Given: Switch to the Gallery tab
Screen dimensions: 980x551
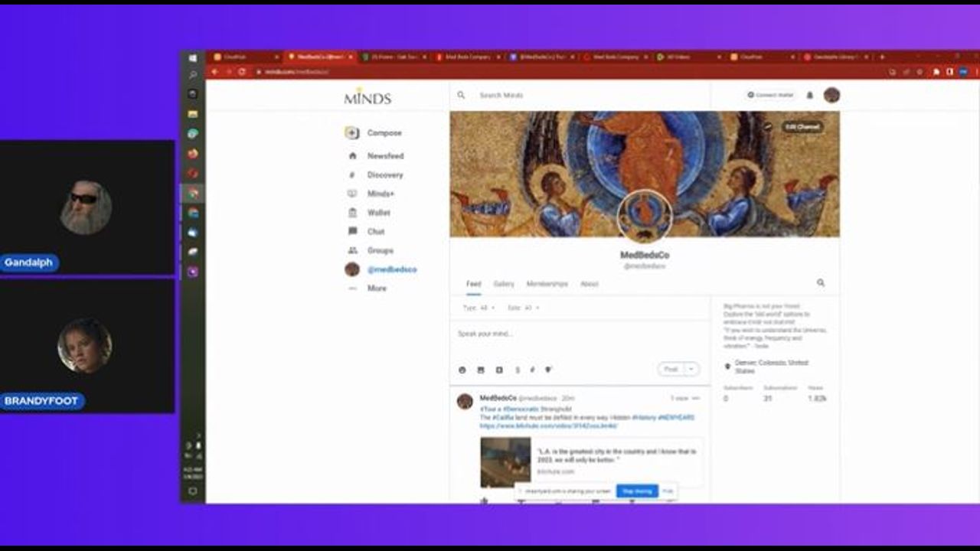Looking at the screenshot, I should pos(504,284).
